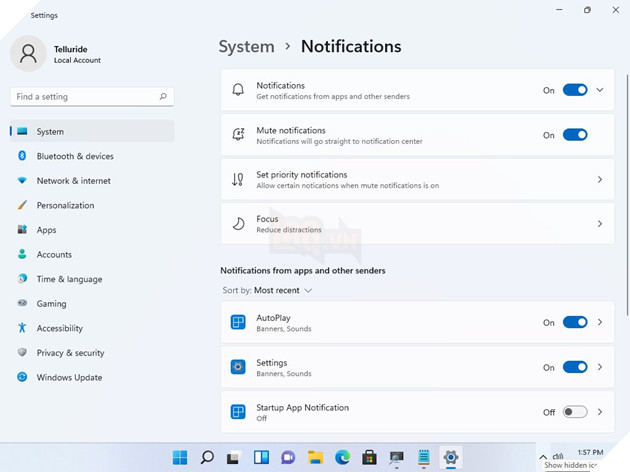Click the search magnifier in Find a setting

163,96
